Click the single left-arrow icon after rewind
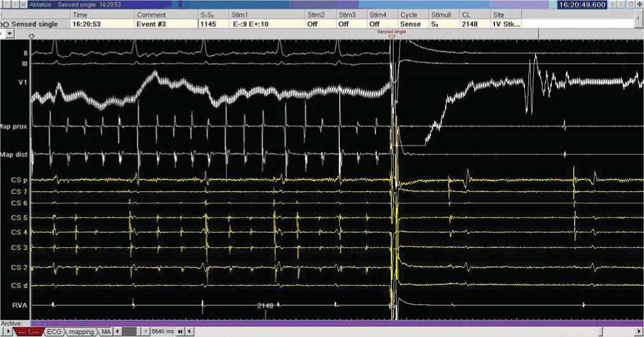Viewport: 644px width, 337px height. [189, 332]
